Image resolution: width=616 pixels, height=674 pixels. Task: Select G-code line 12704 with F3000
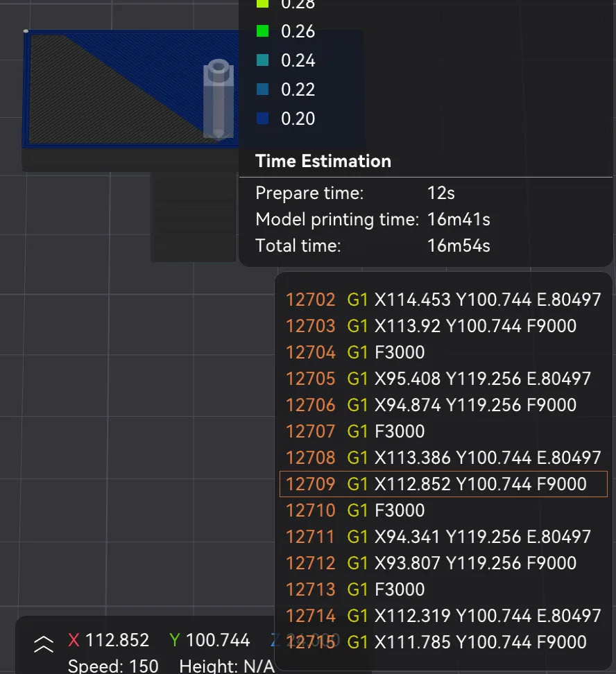click(x=443, y=352)
